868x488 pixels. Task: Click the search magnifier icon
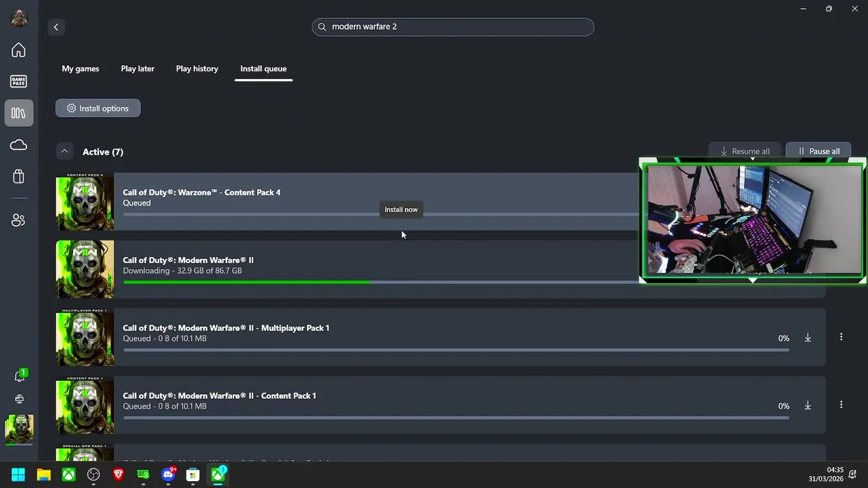323,27
